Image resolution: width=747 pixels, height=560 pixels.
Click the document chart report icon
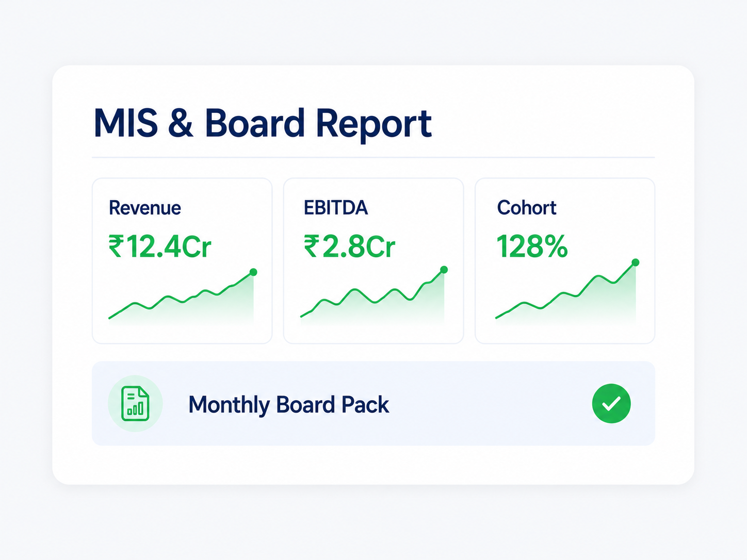pos(135,403)
